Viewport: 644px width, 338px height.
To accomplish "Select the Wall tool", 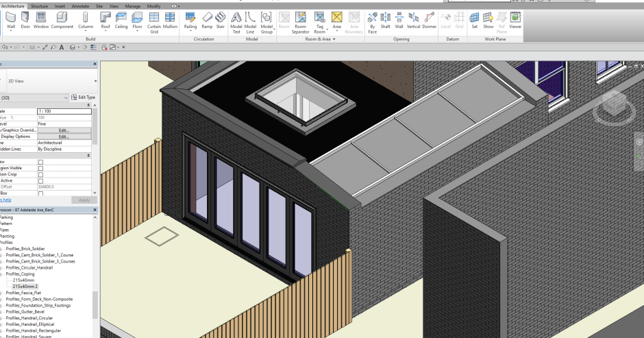I will click(11, 21).
